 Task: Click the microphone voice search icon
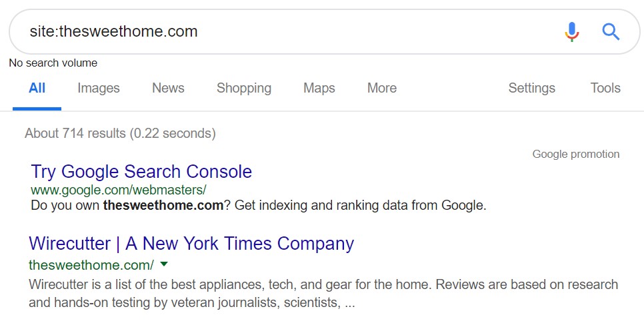571,31
